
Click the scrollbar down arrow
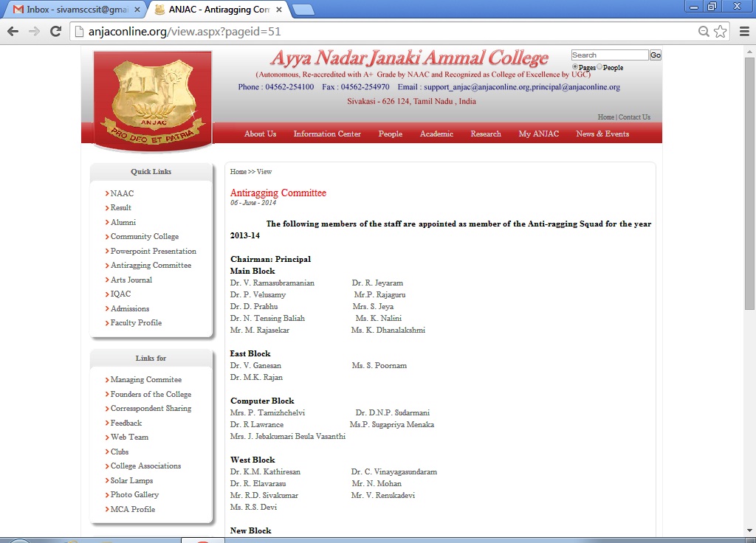pyautogui.click(x=749, y=530)
